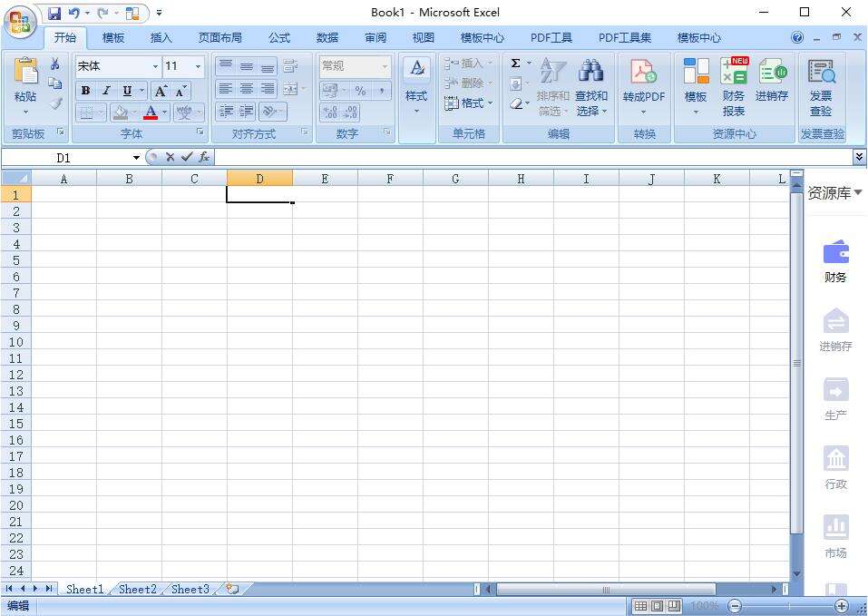Expand the formula bar
This screenshot has height=616, width=868.
[x=859, y=157]
